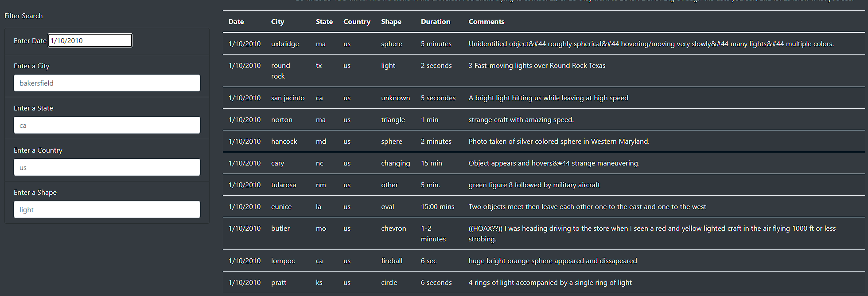Click the chevron shape cell for butler
The height and width of the screenshot is (296, 868).
click(x=393, y=228)
